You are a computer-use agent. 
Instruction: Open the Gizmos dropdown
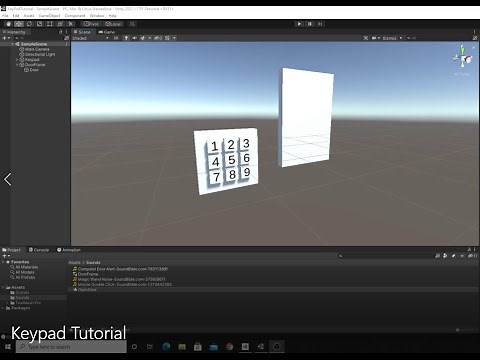click(x=392, y=38)
